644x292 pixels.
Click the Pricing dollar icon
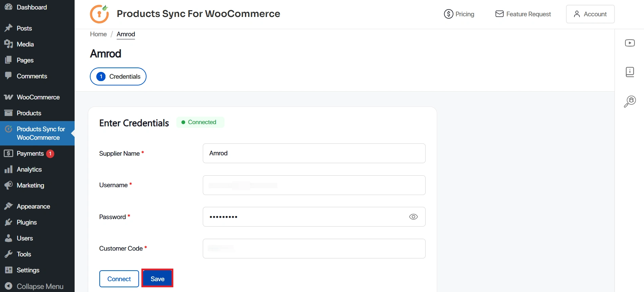(x=448, y=14)
